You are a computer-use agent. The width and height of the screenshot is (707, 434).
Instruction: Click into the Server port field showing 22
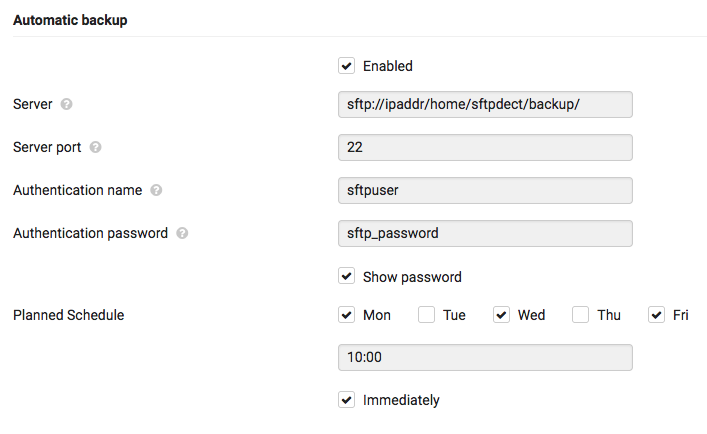click(485, 147)
